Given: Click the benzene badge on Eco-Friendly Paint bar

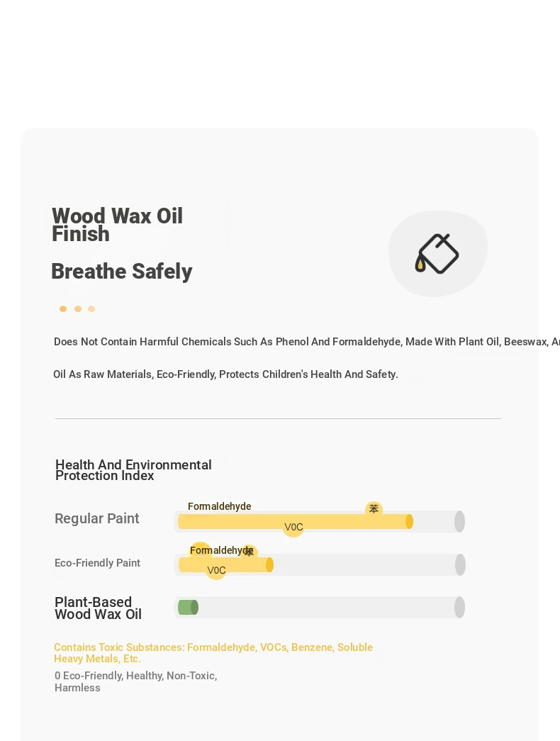Looking at the screenshot, I should (x=249, y=551).
